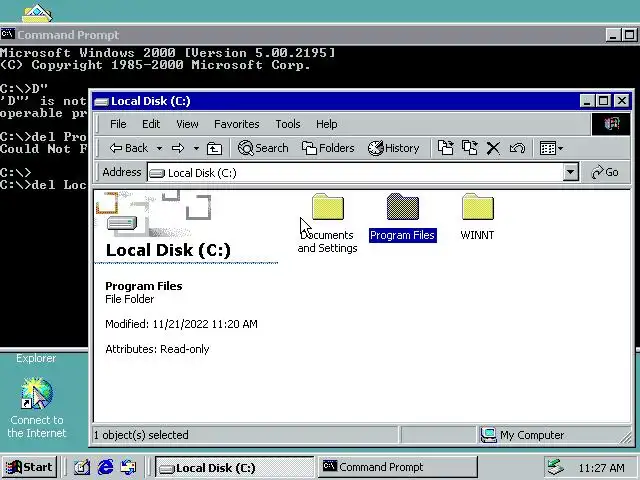Image resolution: width=640 pixels, height=480 pixels.
Task: Open the Back history dropdown arrow
Action: [x=160, y=148]
